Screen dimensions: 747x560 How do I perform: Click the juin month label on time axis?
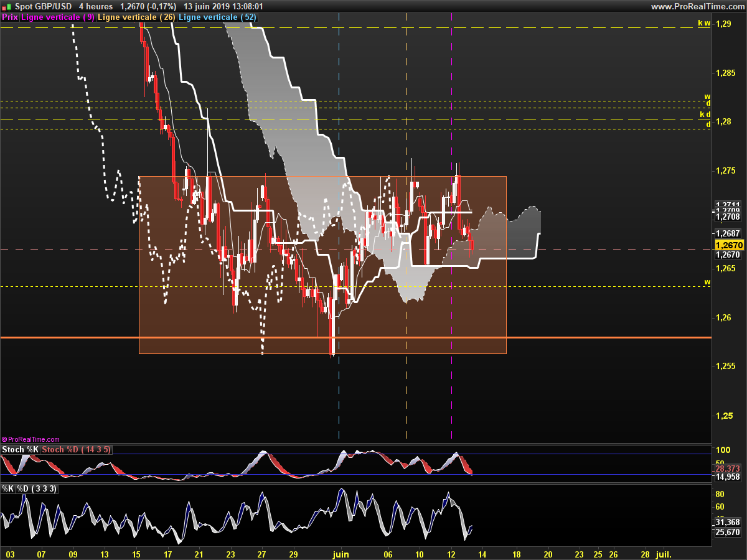340,553
